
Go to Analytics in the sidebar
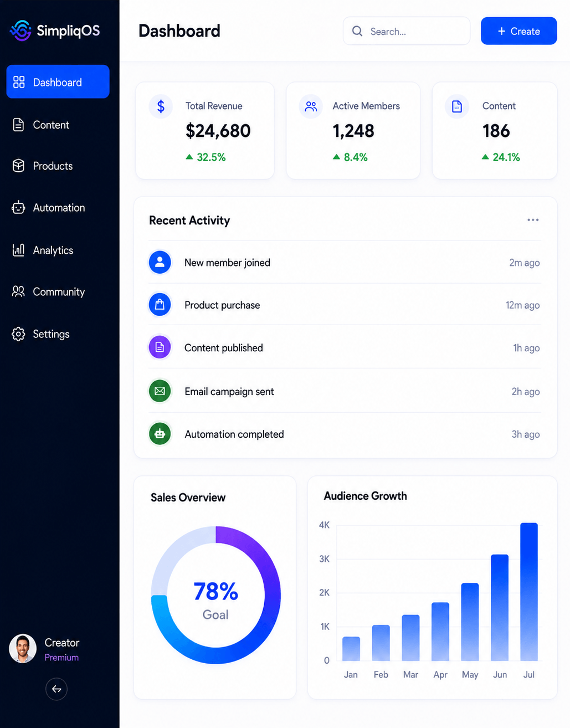[x=58, y=250]
